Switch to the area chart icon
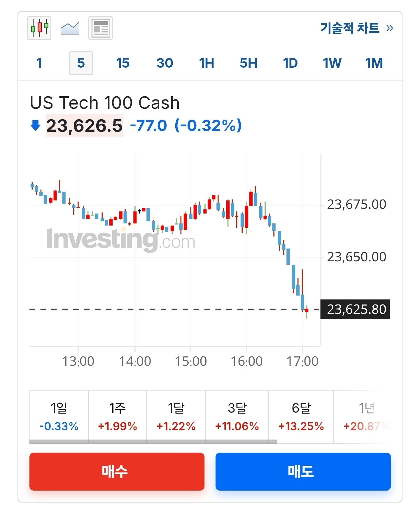The width and height of the screenshot is (420, 511). pos(70,28)
